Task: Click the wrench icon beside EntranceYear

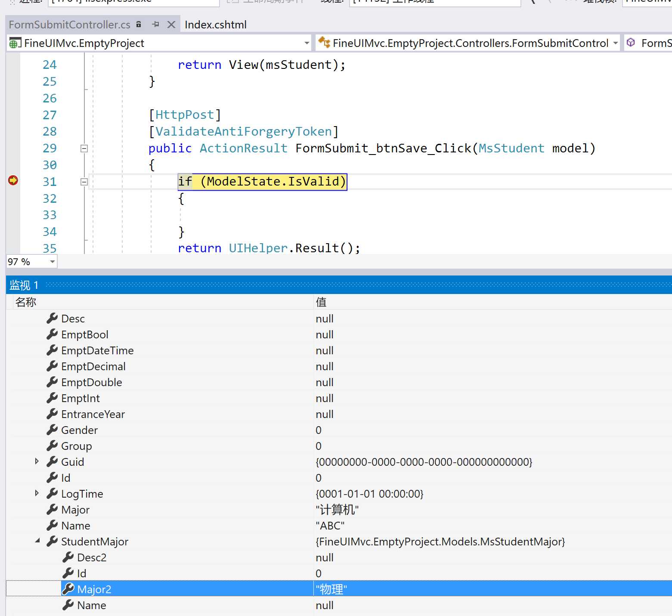Action: tap(52, 414)
